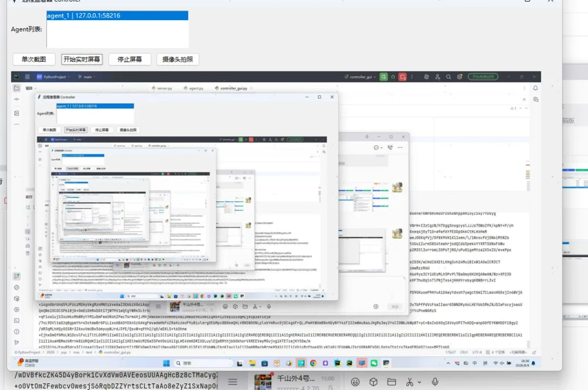Open controller_gui run configuration dropdown in outermost stream
Image resolution: width=588 pixels, height=390 pixels.
pyautogui.click(x=360, y=77)
